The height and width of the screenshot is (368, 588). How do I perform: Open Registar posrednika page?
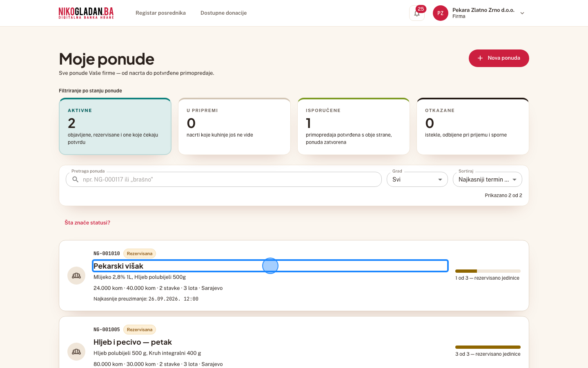160,13
